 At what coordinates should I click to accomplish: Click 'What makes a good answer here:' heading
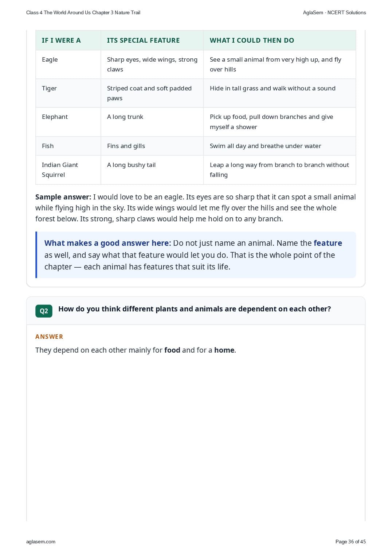pyautogui.click(x=107, y=243)
